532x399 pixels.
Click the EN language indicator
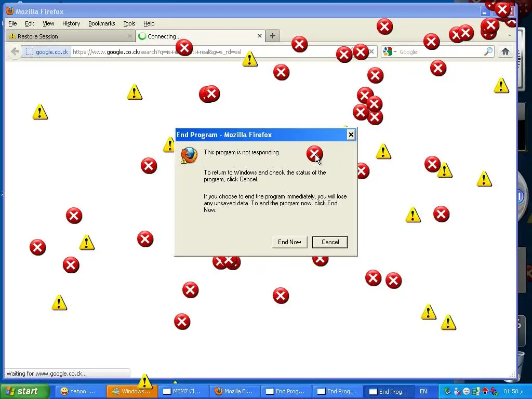click(x=423, y=391)
